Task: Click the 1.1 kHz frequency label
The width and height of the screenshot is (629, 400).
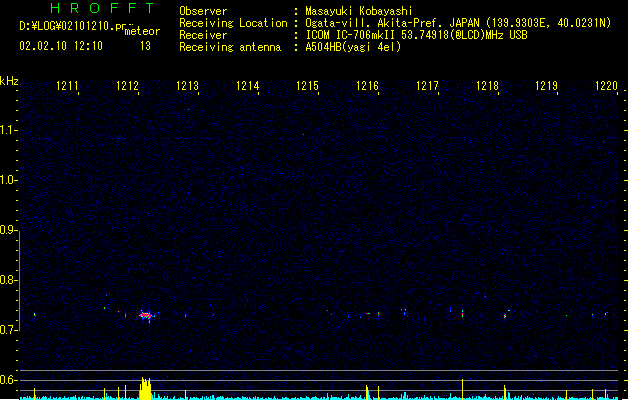Action: click(8, 130)
